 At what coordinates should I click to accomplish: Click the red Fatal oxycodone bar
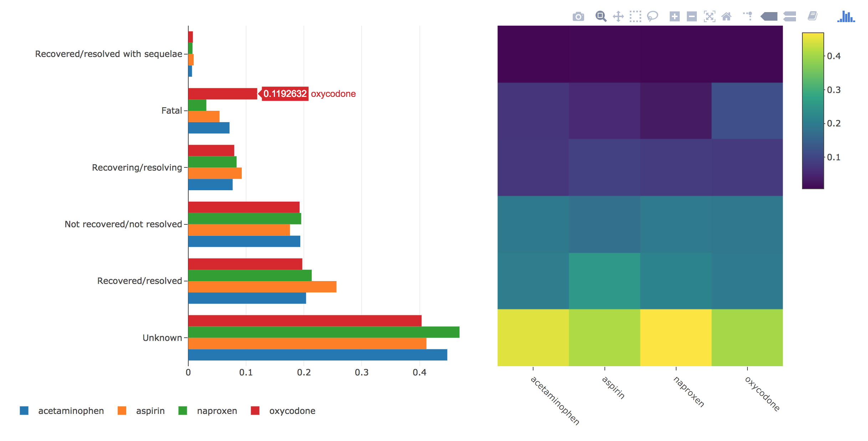click(222, 94)
